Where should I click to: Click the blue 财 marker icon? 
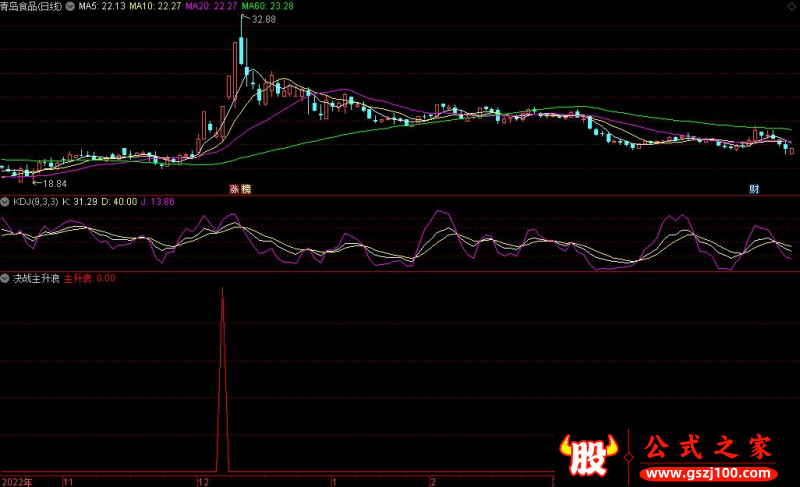click(756, 189)
